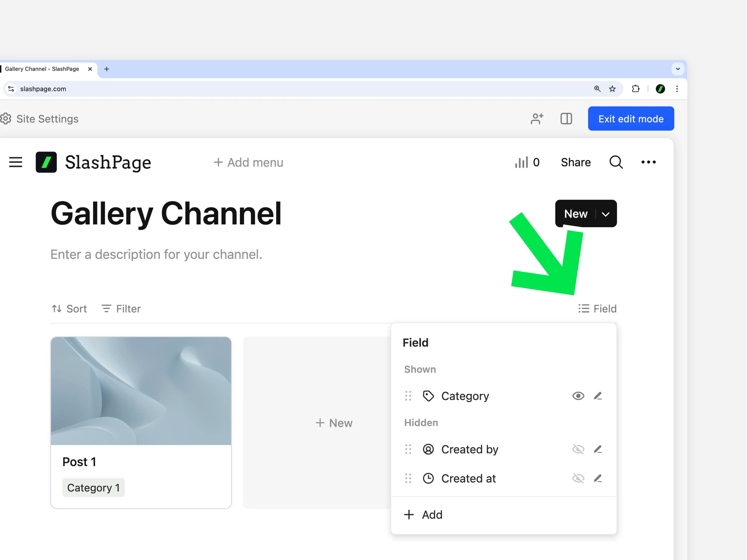This screenshot has height=560, width=747.
Task: Click the SlashPage green logo icon
Action: [46, 162]
